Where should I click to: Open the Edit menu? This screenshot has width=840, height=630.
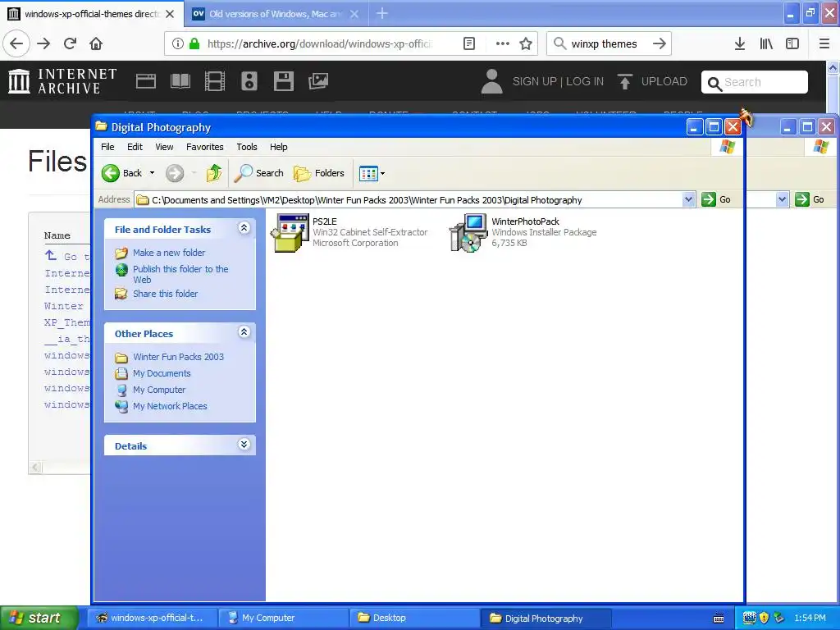[135, 147]
